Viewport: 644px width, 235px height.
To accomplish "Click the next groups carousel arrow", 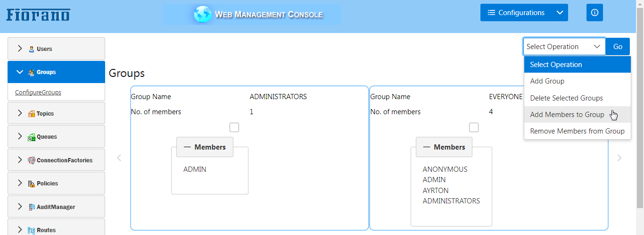I will pyautogui.click(x=619, y=158).
